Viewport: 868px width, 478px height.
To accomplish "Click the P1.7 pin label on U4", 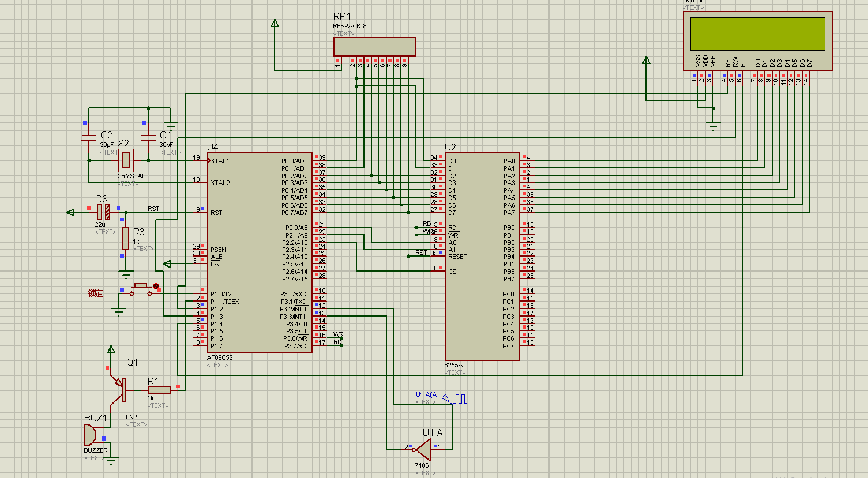I will click(x=216, y=346).
